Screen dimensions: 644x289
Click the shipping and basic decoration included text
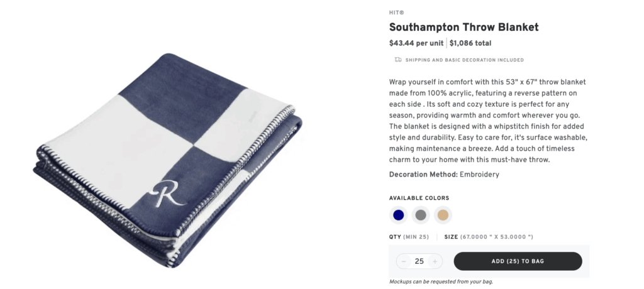click(464, 60)
